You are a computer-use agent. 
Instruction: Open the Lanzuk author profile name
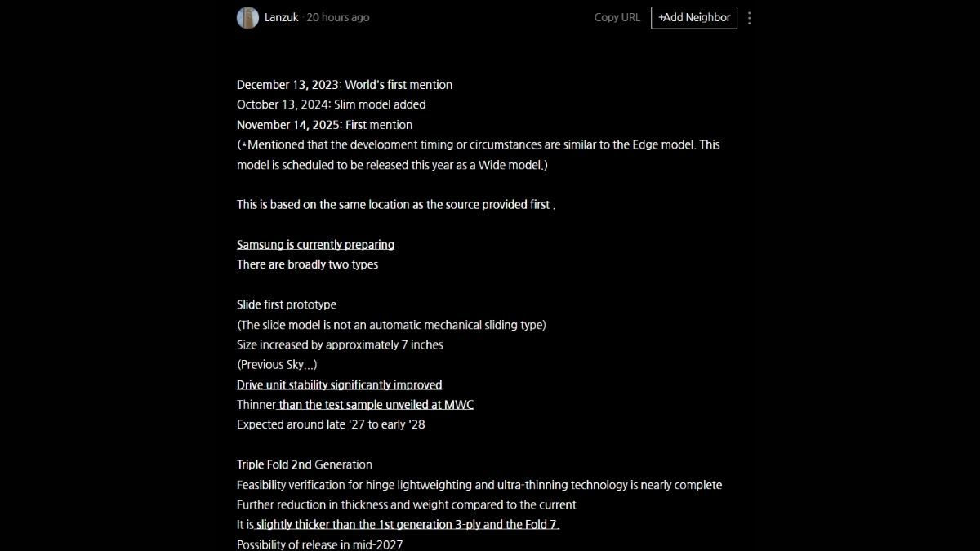(281, 17)
